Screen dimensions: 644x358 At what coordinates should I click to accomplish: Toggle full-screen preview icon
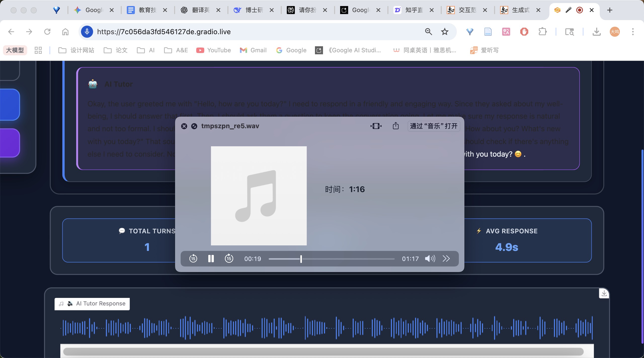click(x=376, y=126)
